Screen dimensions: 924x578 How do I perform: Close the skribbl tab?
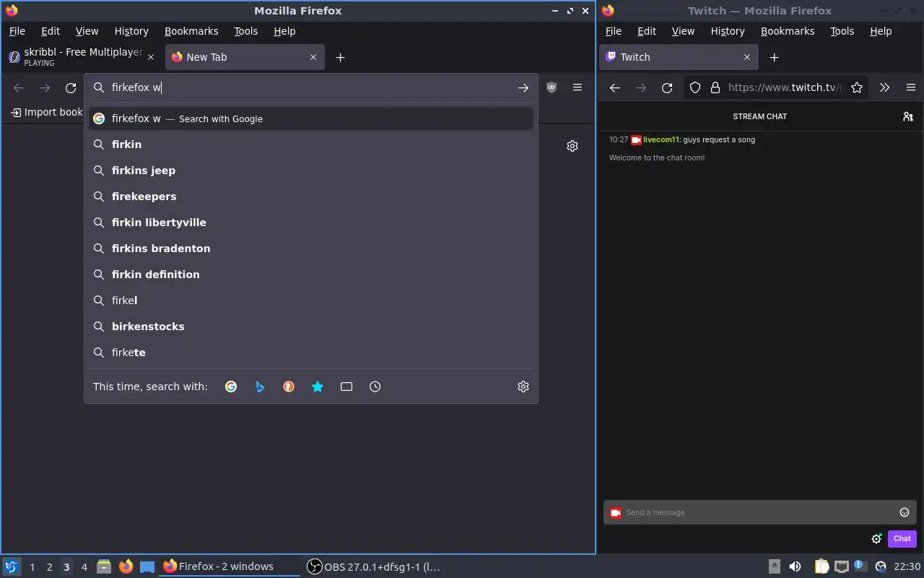pos(151,57)
